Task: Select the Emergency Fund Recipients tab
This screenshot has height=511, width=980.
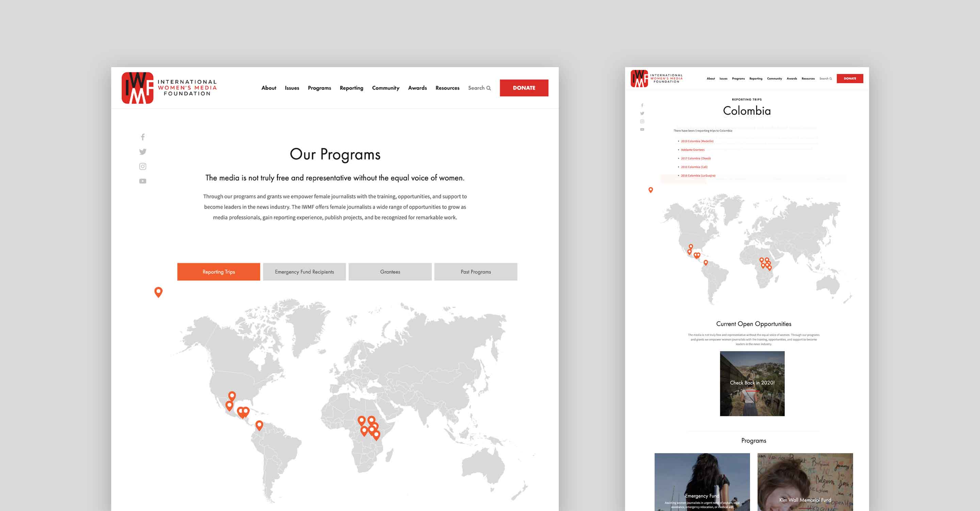Action: (x=304, y=272)
